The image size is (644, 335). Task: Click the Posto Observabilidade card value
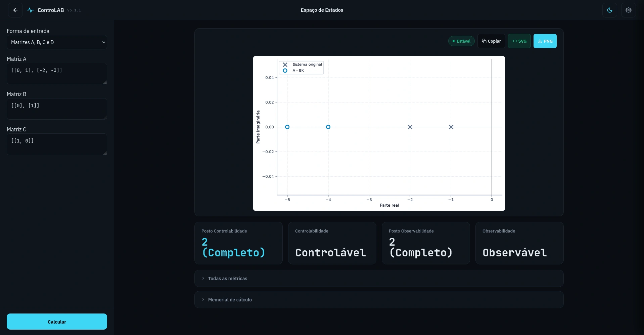[421, 247]
